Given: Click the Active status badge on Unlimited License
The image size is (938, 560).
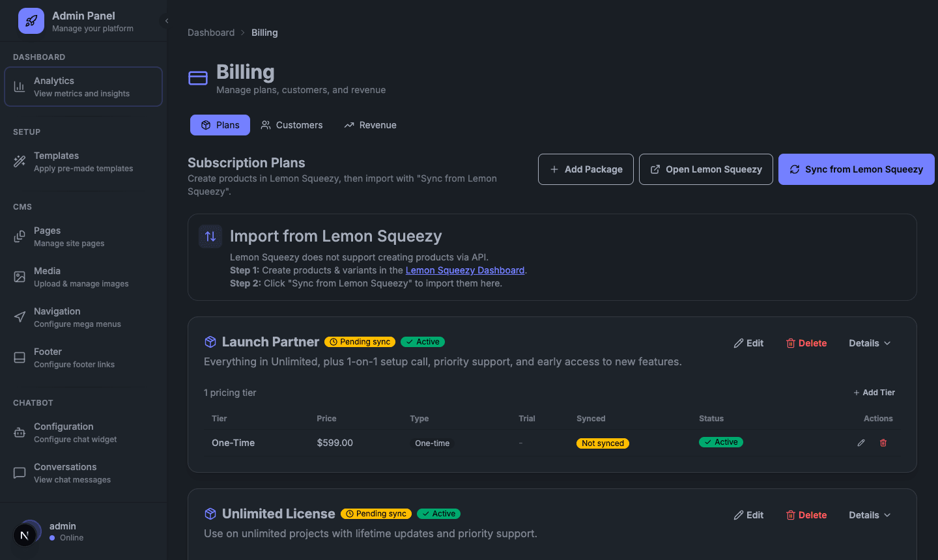Looking at the screenshot, I should (438, 513).
